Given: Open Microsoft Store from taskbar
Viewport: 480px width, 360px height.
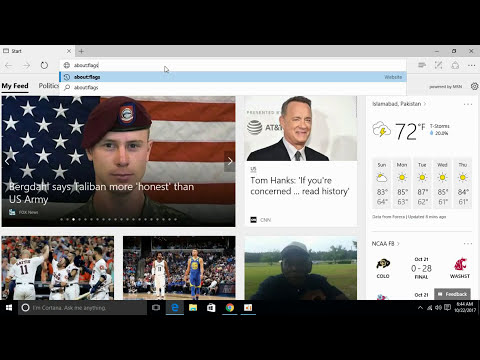Looking at the screenshot, I should click(211, 308).
